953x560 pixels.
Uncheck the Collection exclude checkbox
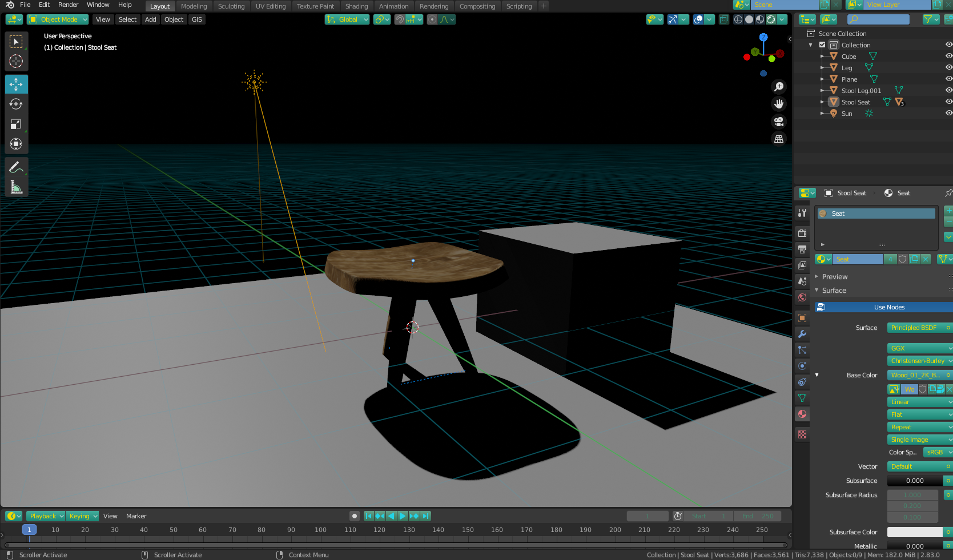tap(822, 45)
